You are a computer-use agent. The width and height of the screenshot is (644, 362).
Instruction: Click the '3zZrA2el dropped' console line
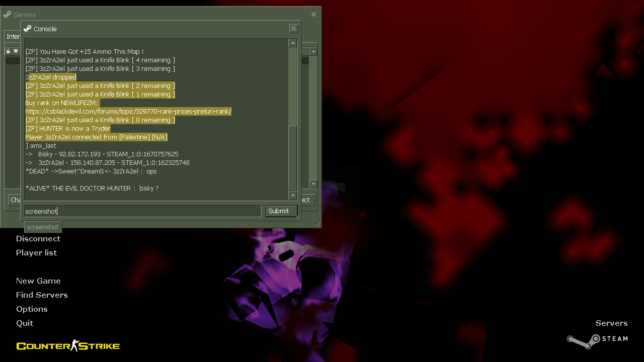pos(51,77)
